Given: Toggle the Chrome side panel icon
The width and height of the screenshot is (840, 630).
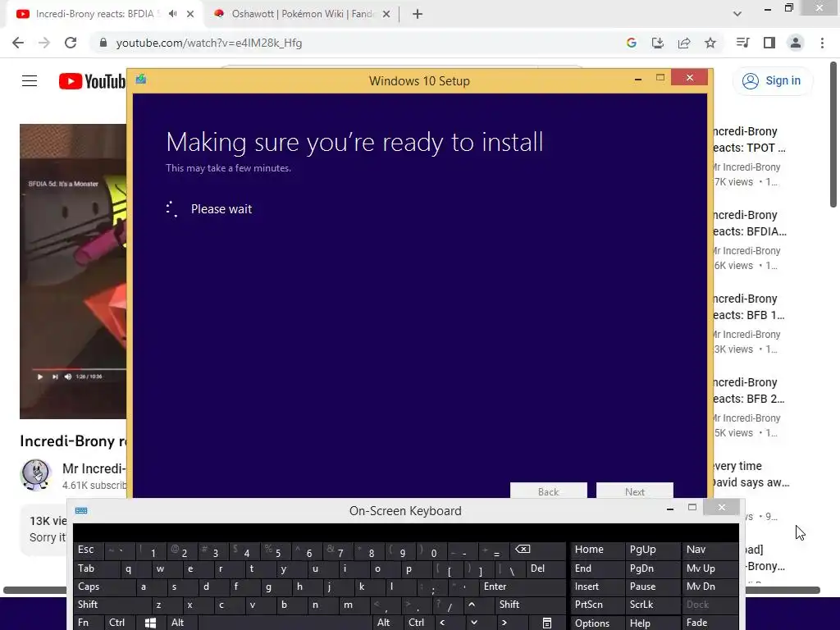Looking at the screenshot, I should pyautogui.click(x=769, y=43).
